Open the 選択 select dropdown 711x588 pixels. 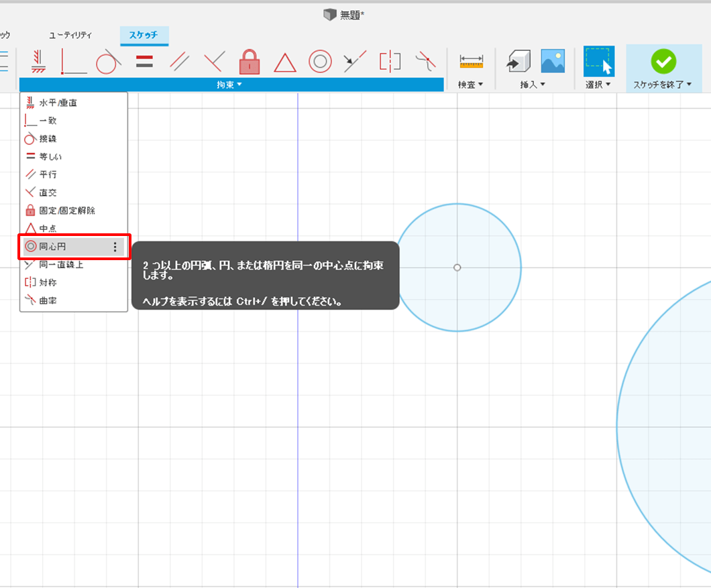pos(598,84)
